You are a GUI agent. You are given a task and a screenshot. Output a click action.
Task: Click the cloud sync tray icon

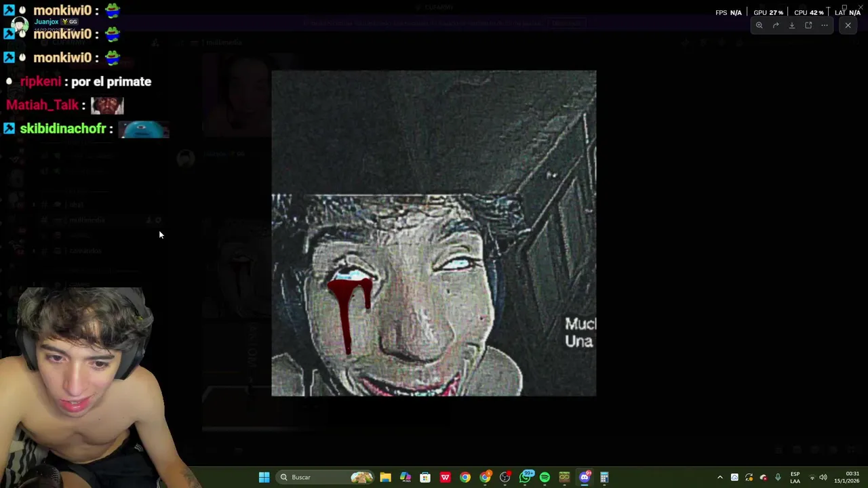coord(734,477)
